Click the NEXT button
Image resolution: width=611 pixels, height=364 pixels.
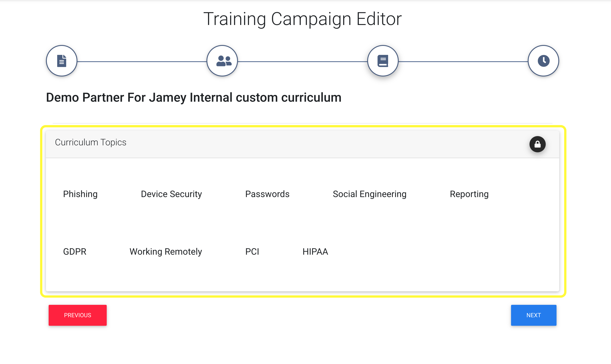click(534, 315)
